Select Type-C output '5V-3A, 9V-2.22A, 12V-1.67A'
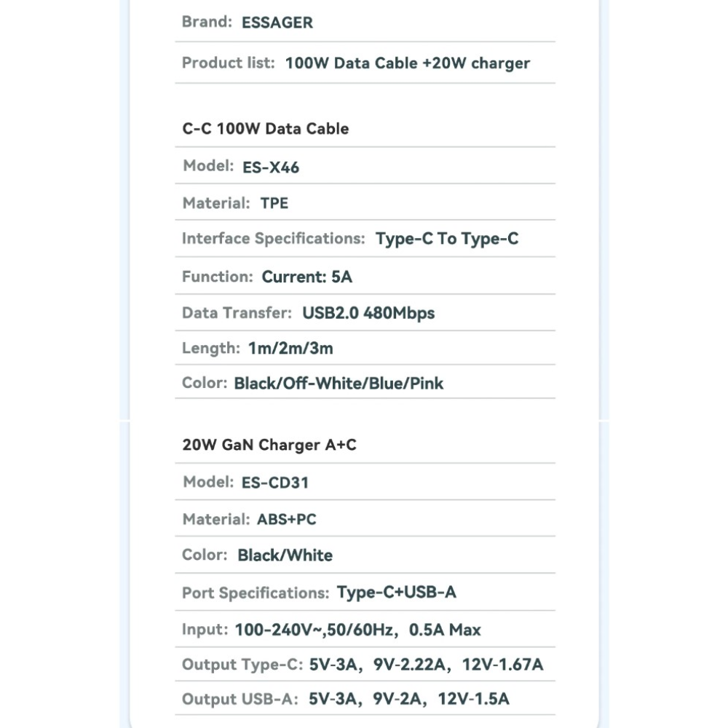Image resolution: width=728 pixels, height=728 pixels. pyautogui.click(x=426, y=665)
